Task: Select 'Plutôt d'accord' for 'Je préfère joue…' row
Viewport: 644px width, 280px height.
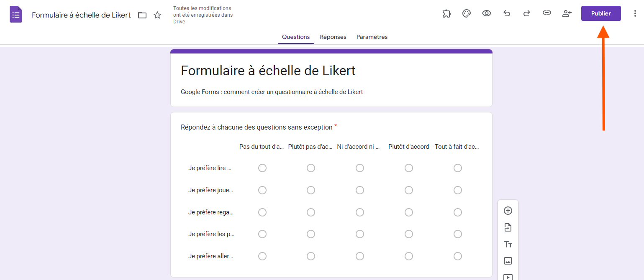Action: (409, 190)
